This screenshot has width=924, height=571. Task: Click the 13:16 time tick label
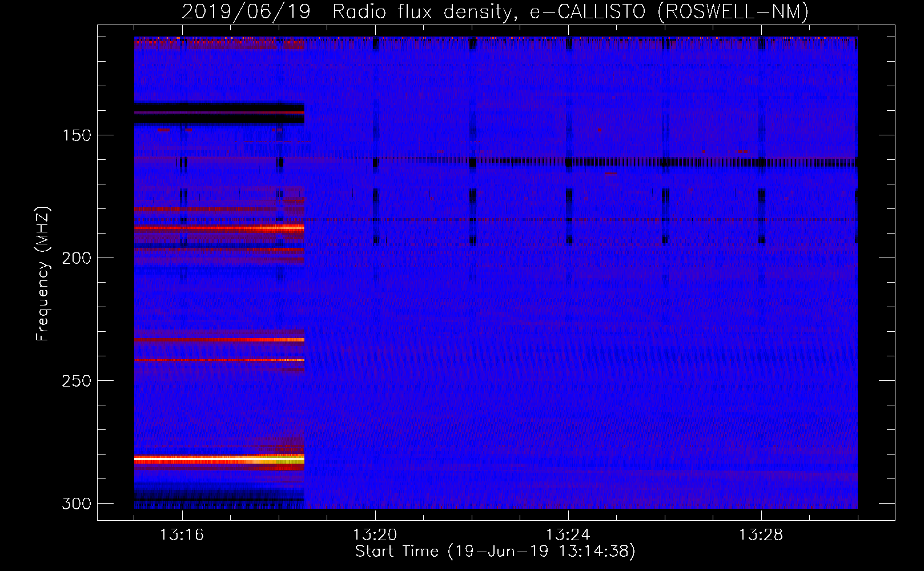point(182,534)
